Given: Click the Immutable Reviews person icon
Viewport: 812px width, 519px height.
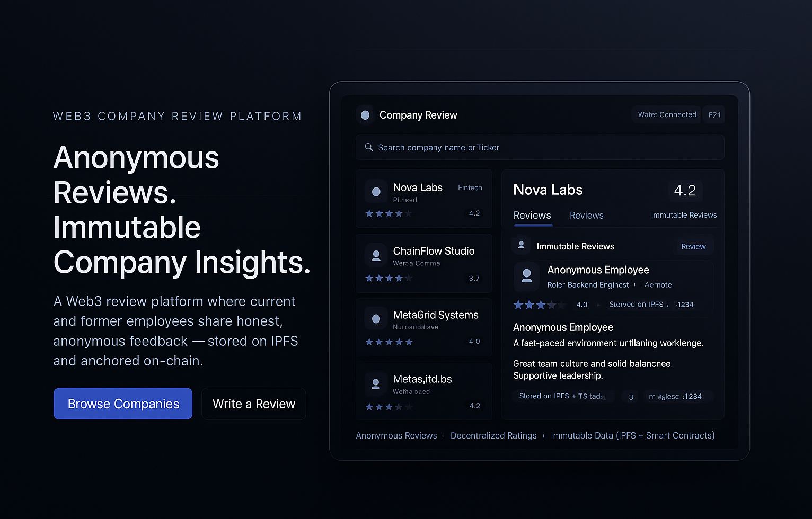Looking at the screenshot, I should (521, 245).
